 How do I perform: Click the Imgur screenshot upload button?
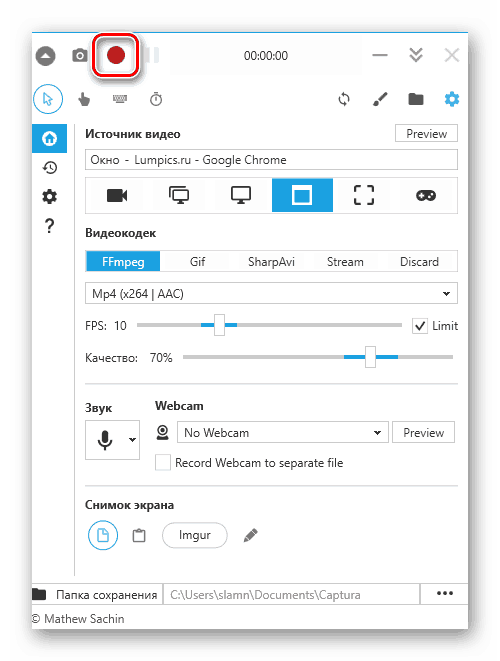pyautogui.click(x=195, y=535)
